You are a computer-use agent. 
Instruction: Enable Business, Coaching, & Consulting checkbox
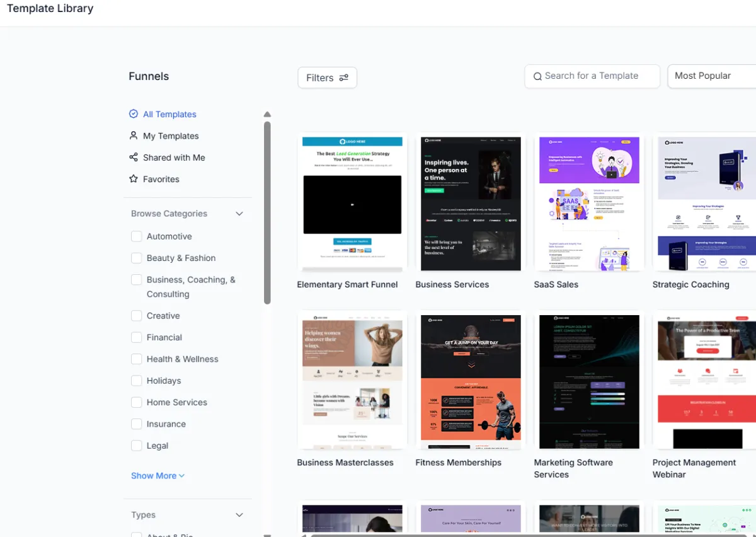coord(136,279)
